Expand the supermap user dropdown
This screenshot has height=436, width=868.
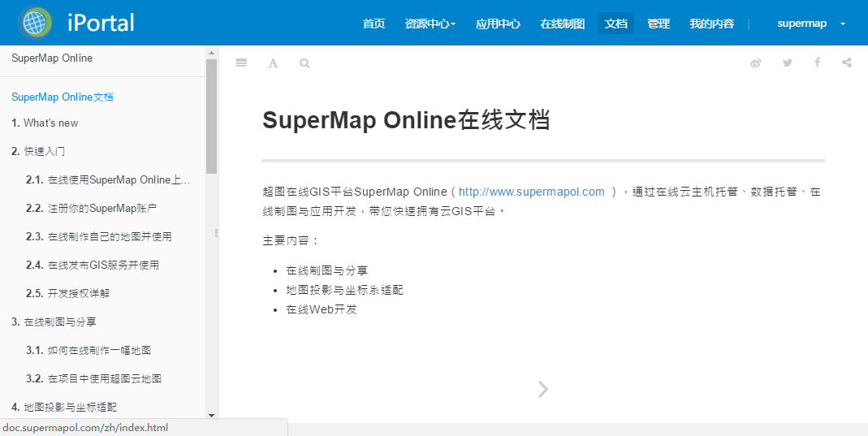pyautogui.click(x=811, y=24)
